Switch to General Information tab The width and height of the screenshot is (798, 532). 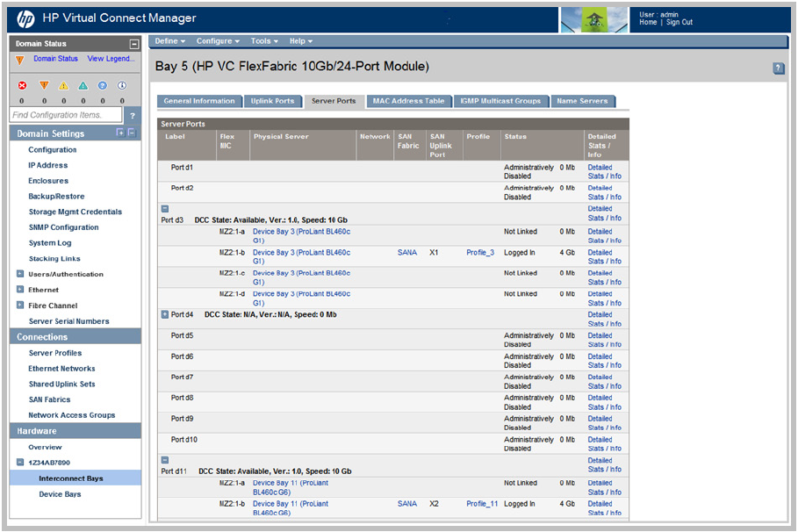click(199, 101)
